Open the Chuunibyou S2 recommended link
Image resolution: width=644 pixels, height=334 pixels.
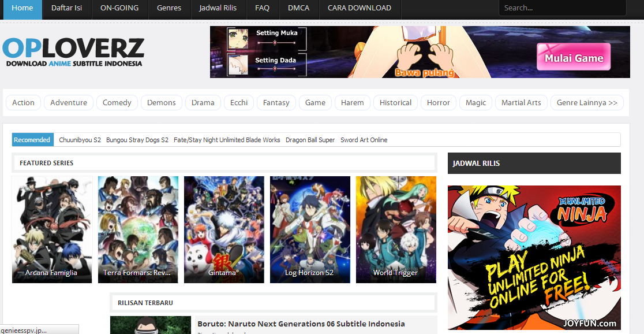(x=80, y=140)
